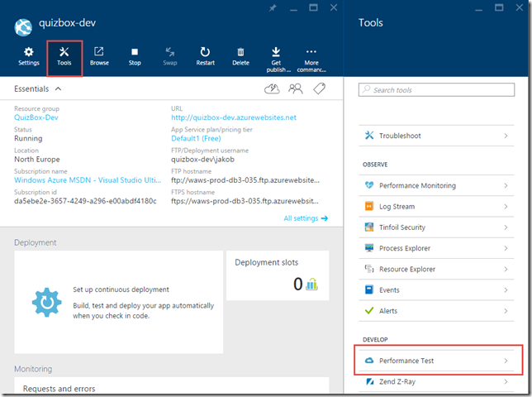
Task: Open More commands ellipsis
Action: coord(311,51)
